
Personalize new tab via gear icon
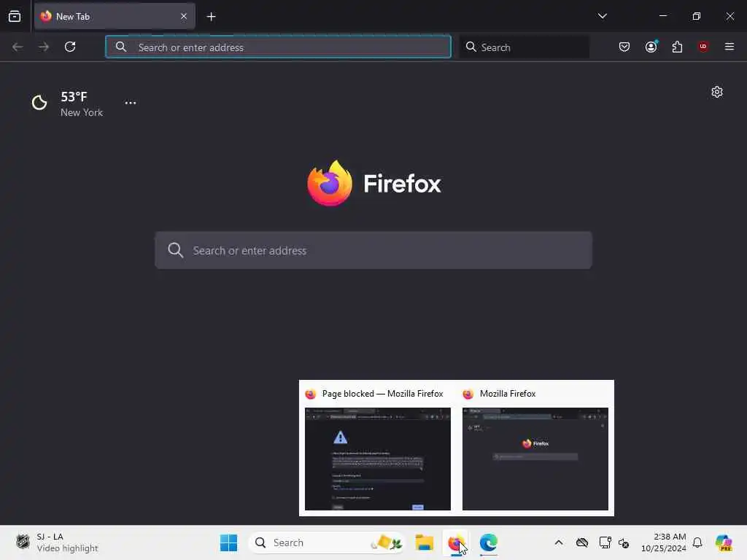[717, 92]
